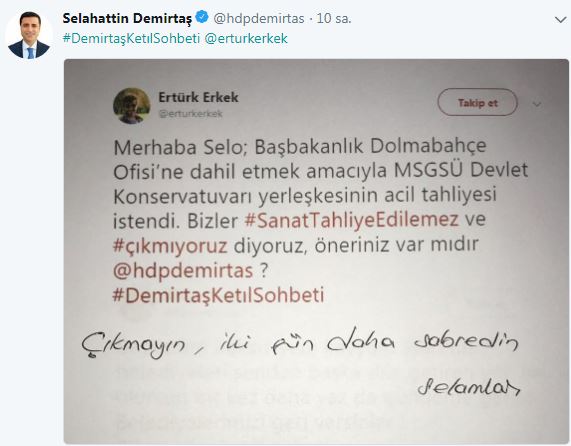
Task: Open #DemirtaşKetılSohbeti hashtag in tweet header
Action: coord(131,39)
